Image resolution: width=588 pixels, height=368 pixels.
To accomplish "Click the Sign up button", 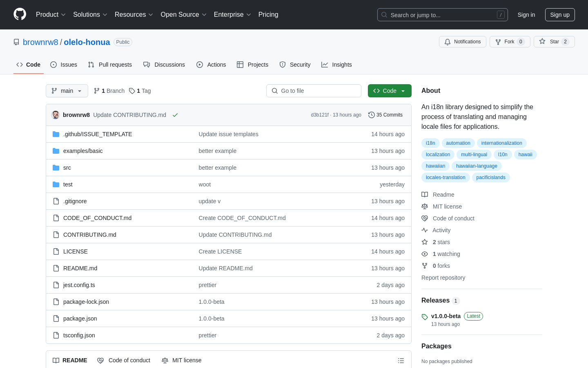I will click(x=560, y=15).
